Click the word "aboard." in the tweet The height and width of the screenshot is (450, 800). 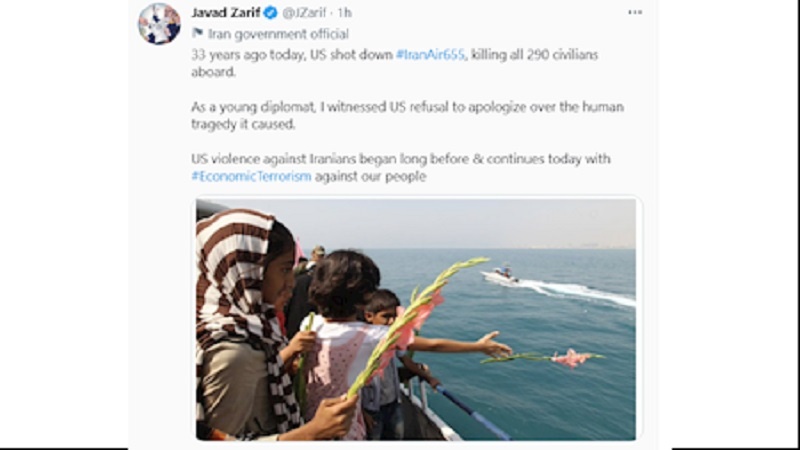click(213, 72)
